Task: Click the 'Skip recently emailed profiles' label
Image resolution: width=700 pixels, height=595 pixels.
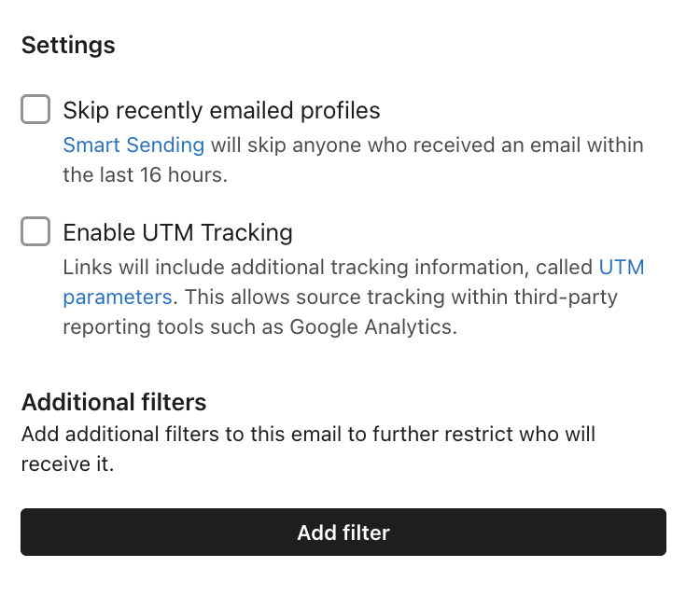Action: [221, 111]
